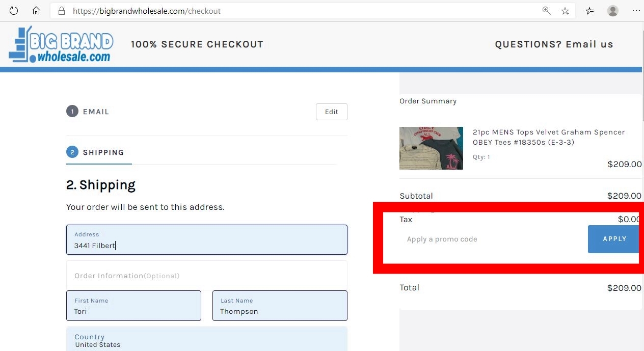
Task: Open the Country dropdown
Action: tap(206, 340)
